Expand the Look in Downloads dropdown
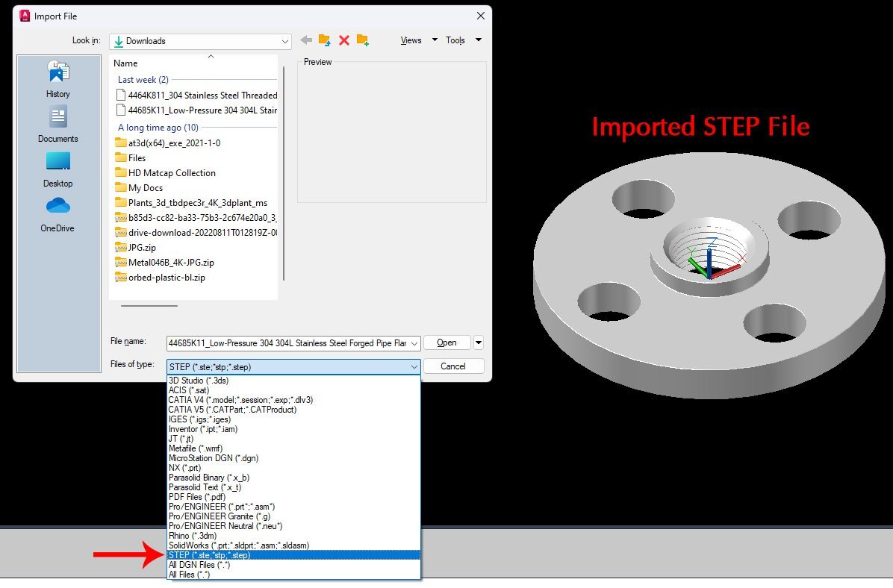The width and height of the screenshot is (893, 588). click(284, 41)
